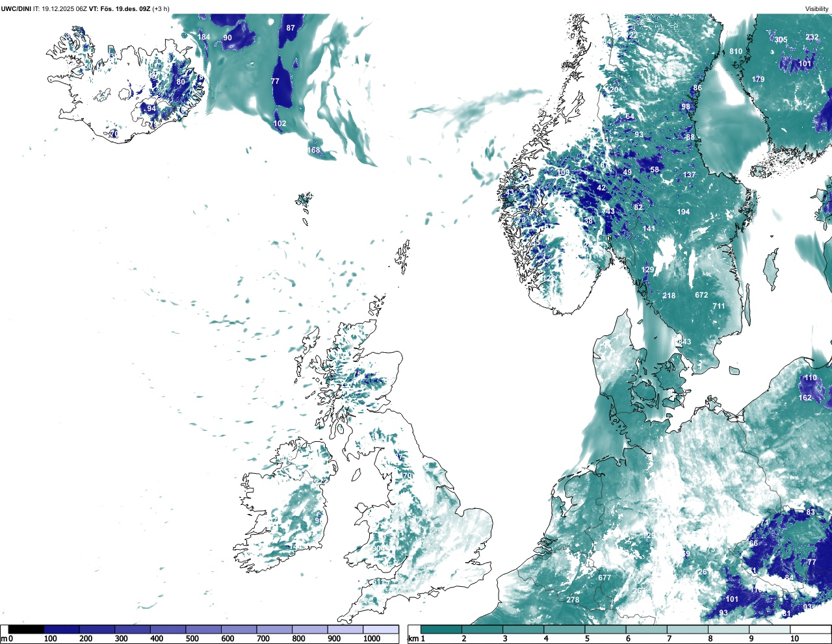Click the legend swatch between 5 and 6 km
The image size is (832, 644).
click(x=606, y=629)
